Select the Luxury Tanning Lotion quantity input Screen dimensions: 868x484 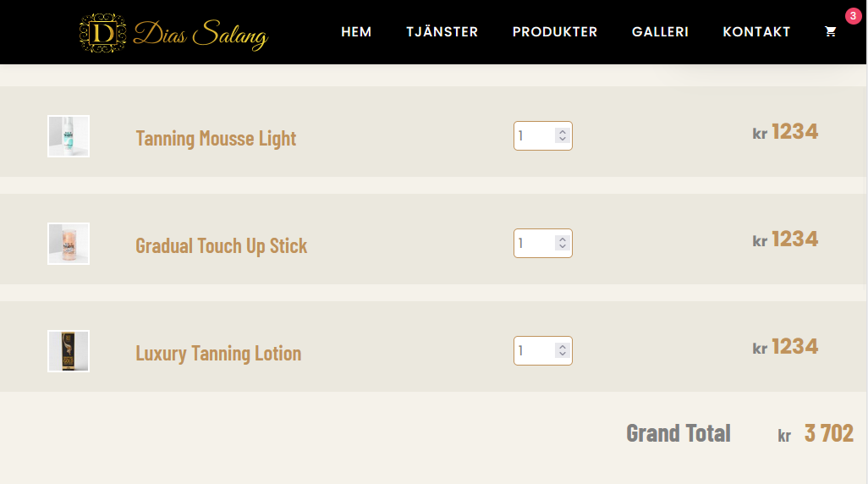(x=535, y=351)
